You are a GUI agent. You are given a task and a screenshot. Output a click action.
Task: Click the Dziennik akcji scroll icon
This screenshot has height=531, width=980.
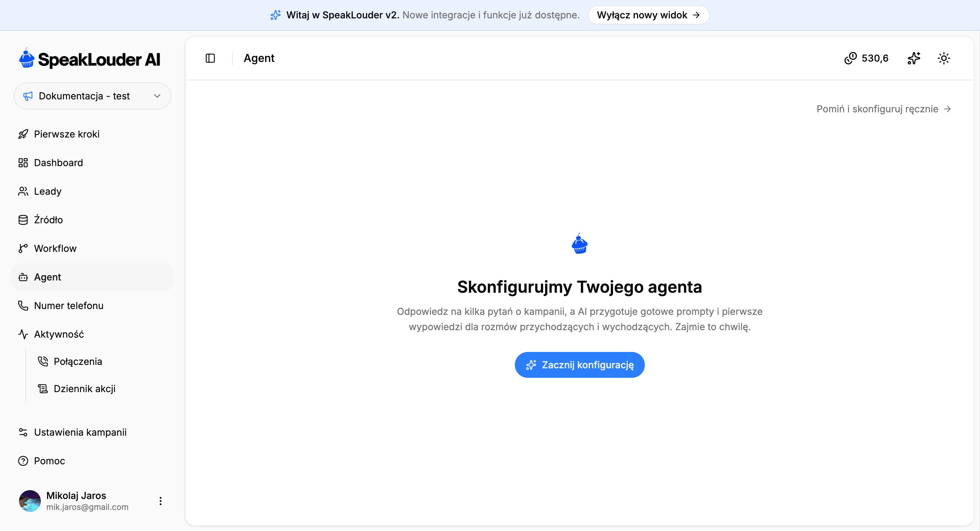click(43, 389)
